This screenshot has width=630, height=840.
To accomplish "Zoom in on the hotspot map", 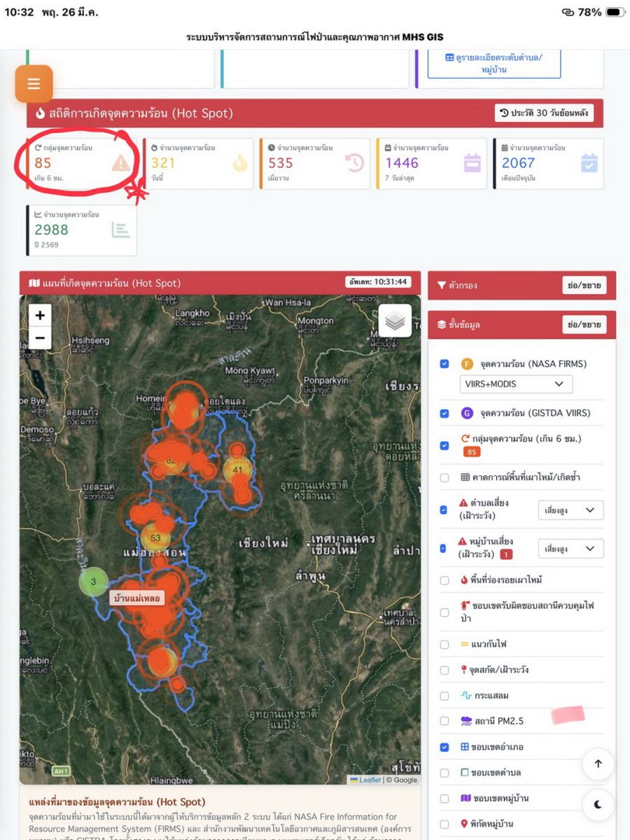I will (40, 316).
